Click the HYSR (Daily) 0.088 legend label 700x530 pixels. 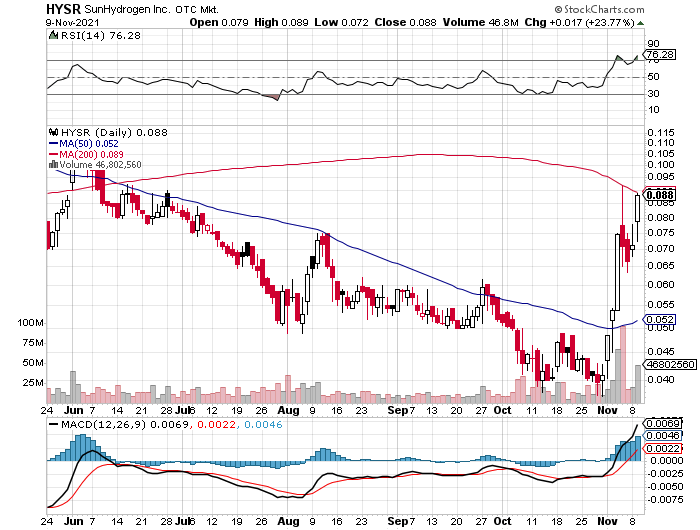click(114, 133)
